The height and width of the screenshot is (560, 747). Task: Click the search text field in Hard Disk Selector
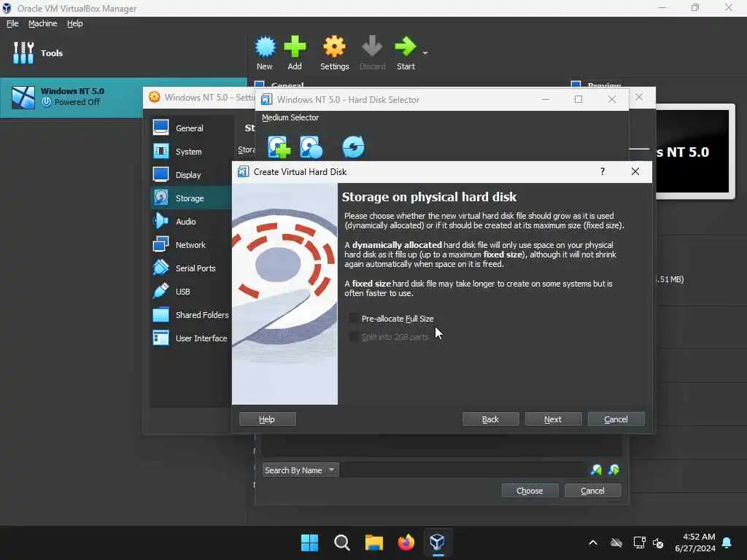point(464,470)
